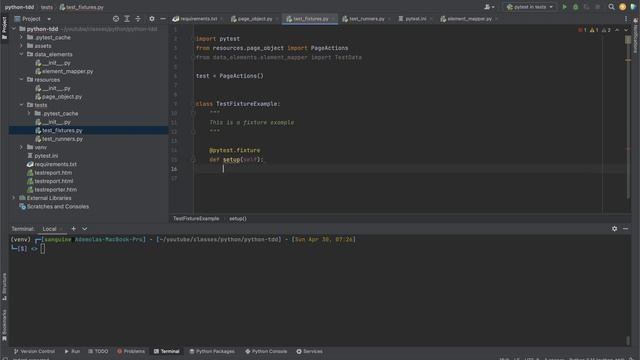This screenshot has height=360, width=640.
Task: Click the tests breadcrumb in navigation bar
Action: 47,7
